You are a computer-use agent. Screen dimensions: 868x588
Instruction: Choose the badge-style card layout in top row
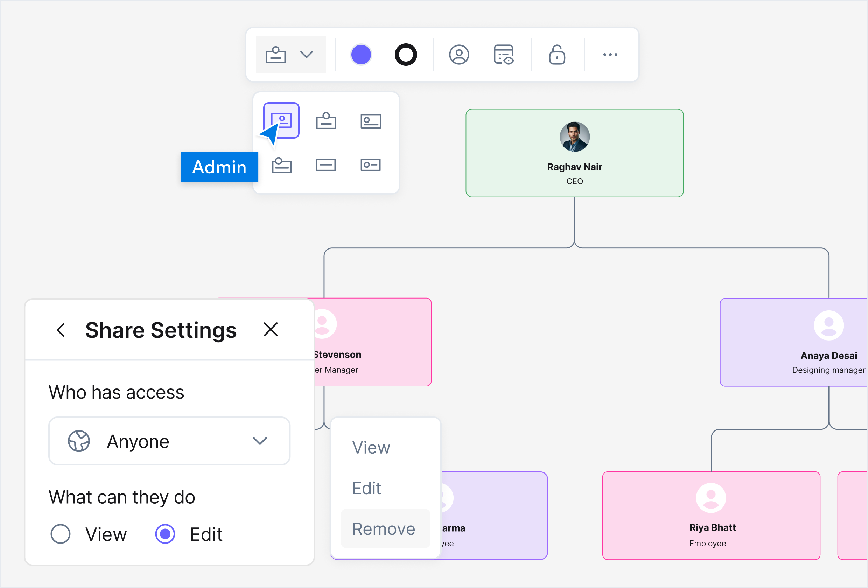point(326,121)
